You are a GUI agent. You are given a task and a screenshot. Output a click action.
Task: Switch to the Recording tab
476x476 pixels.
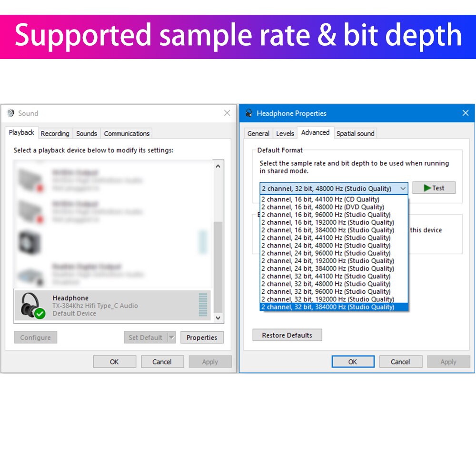tap(55, 134)
